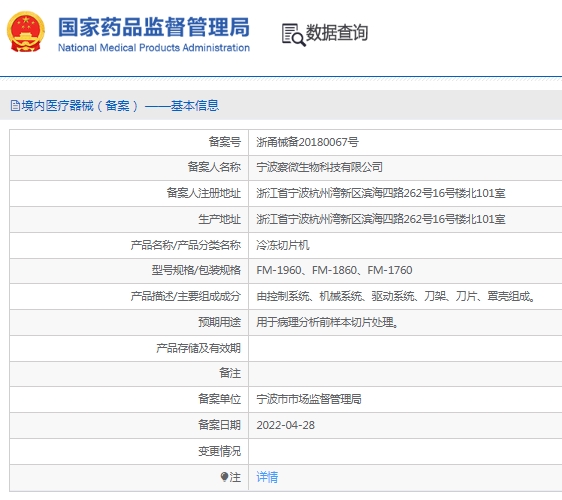This screenshot has width=562, height=500.
Task: Select the 备案单位 label
Action: [x=219, y=399]
